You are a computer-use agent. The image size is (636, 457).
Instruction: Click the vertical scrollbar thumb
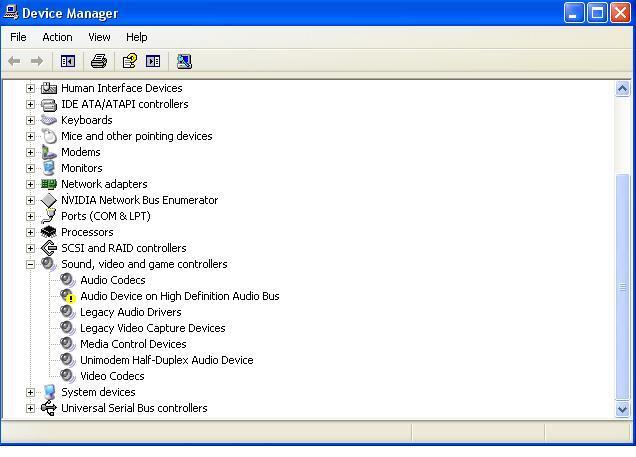tap(623, 287)
